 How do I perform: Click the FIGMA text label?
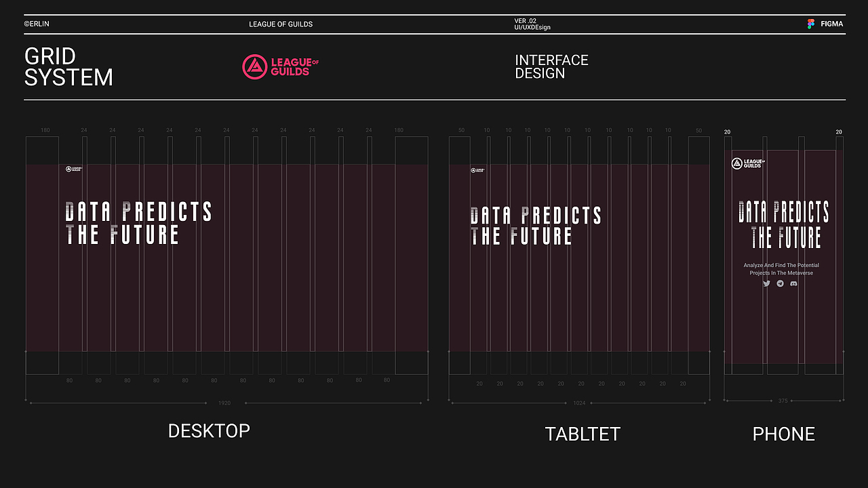(x=831, y=24)
